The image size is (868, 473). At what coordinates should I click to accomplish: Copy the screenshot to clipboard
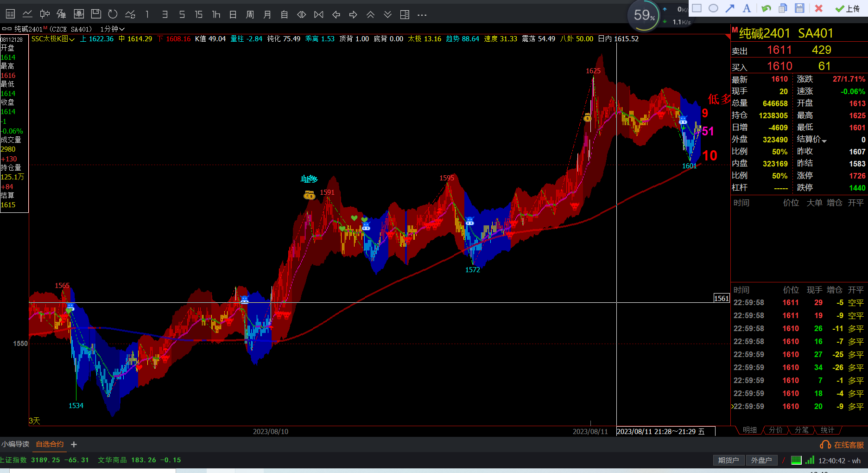(783, 8)
